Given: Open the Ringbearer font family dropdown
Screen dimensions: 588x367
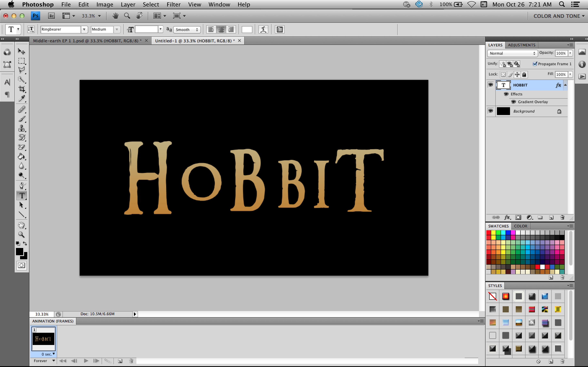Looking at the screenshot, I should point(84,29).
